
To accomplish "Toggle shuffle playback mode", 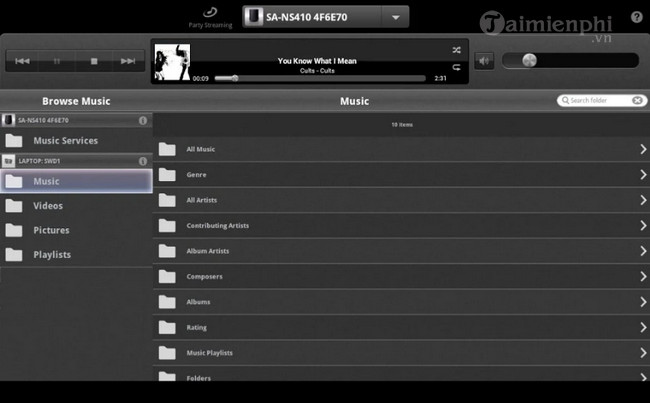I will (456, 48).
